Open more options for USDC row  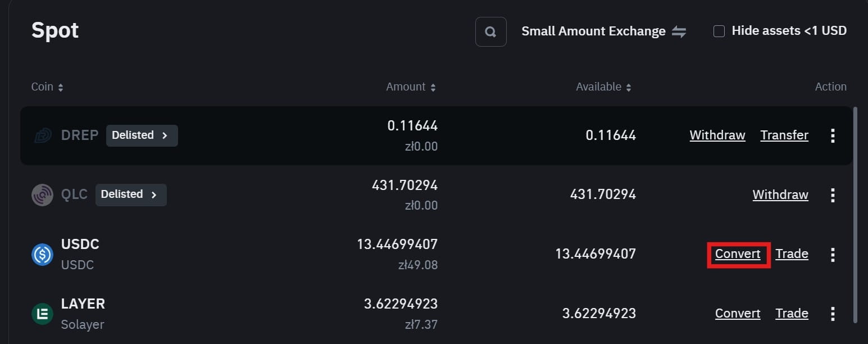click(833, 255)
